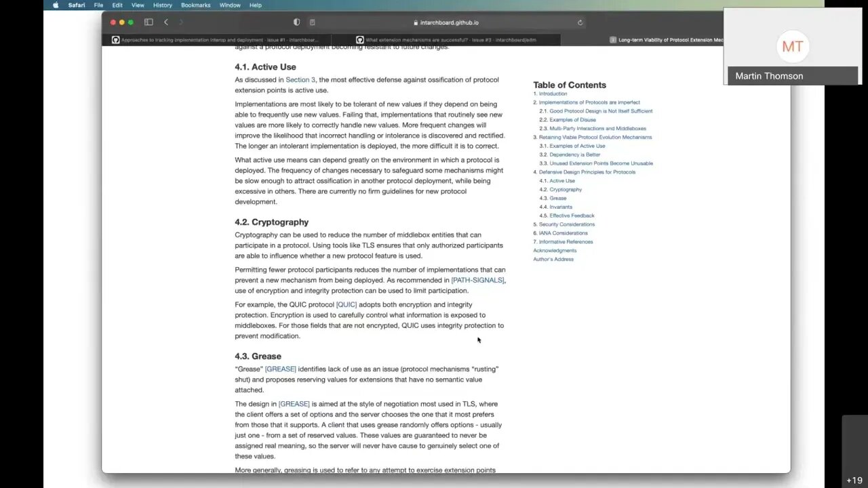
Task: Click the privacy report shield icon
Action: tap(296, 22)
